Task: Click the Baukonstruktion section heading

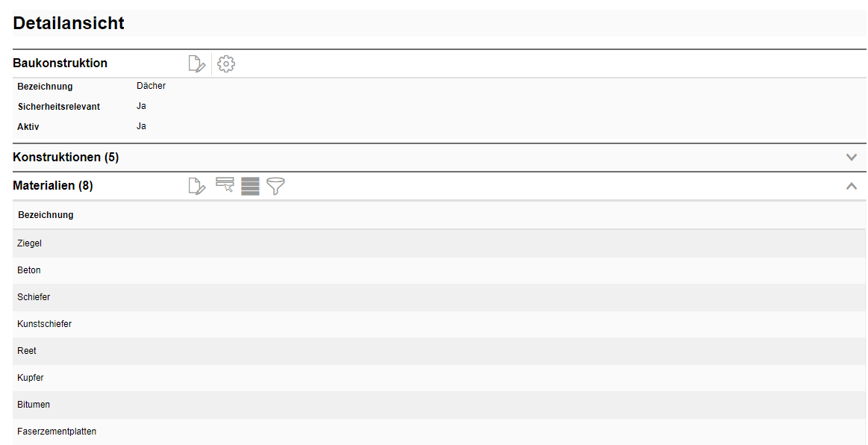Action: [x=60, y=63]
